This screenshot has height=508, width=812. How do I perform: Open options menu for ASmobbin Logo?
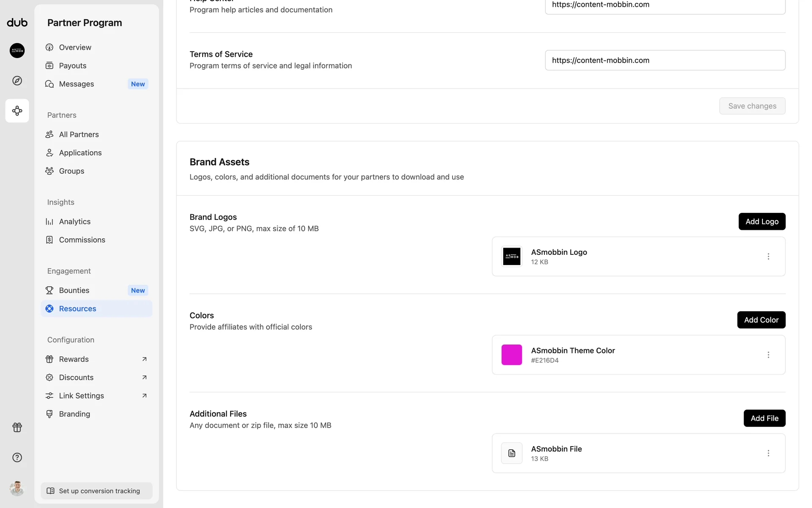(x=768, y=257)
